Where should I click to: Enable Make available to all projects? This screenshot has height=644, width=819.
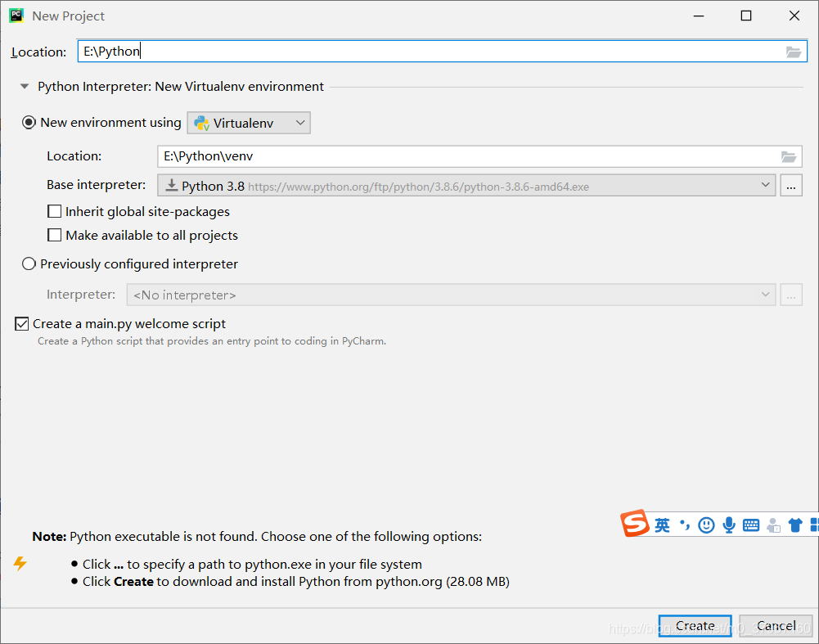[54, 235]
